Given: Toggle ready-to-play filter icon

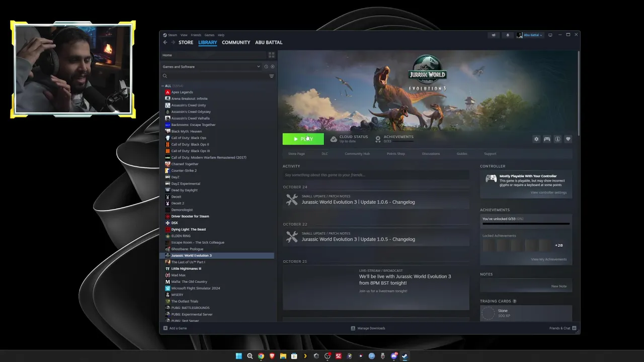Looking at the screenshot, I should (x=273, y=66).
